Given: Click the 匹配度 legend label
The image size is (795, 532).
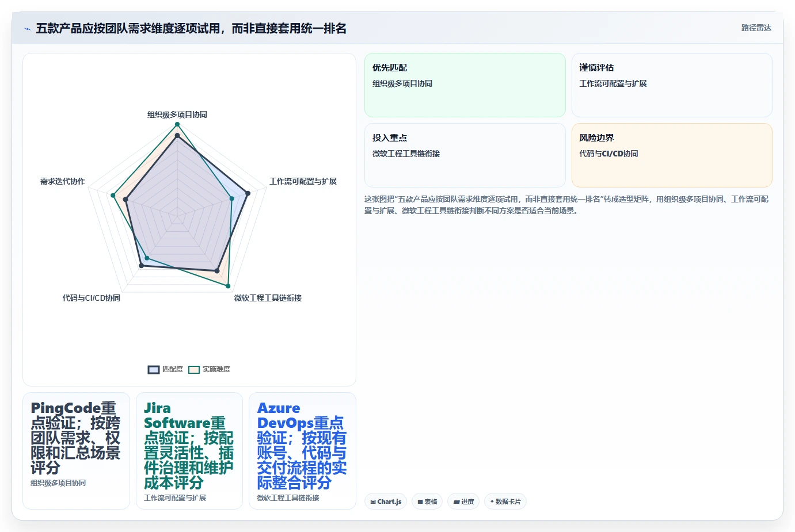Looking at the screenshot, I should pos(173,369).
